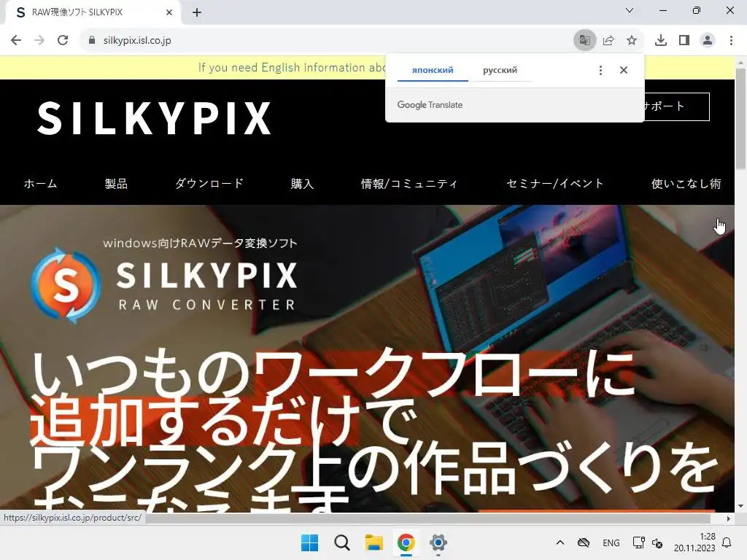This screenshot has width=747, height=560.
Task: Open the 製品 menu item
Action: (116, 184)
